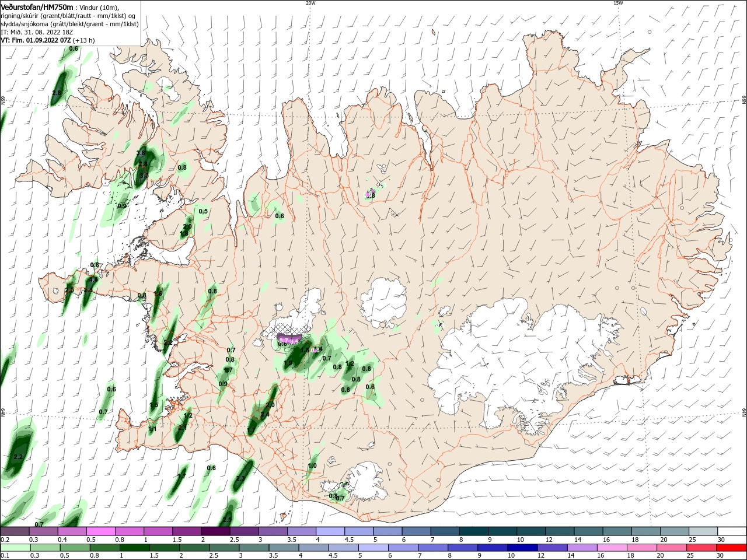Click the 3.8 precipitation value on the map
Viewport: 747px width, 560px height.
pyautogui.click(x=141, y=153)
